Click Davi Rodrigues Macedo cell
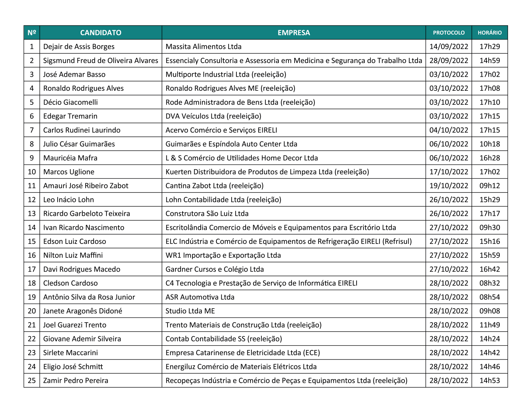The height and width of the screenshot is (411, 532). 101,269
